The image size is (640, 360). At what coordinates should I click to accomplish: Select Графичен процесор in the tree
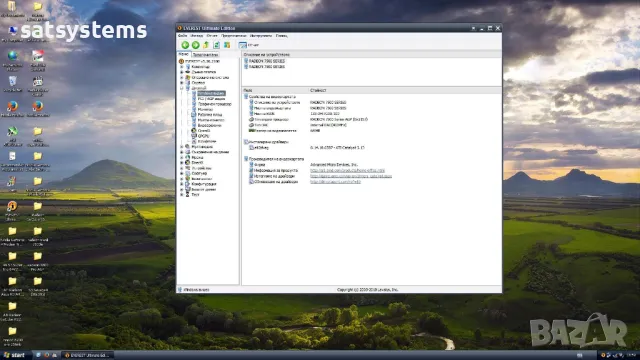pos(214,104)
